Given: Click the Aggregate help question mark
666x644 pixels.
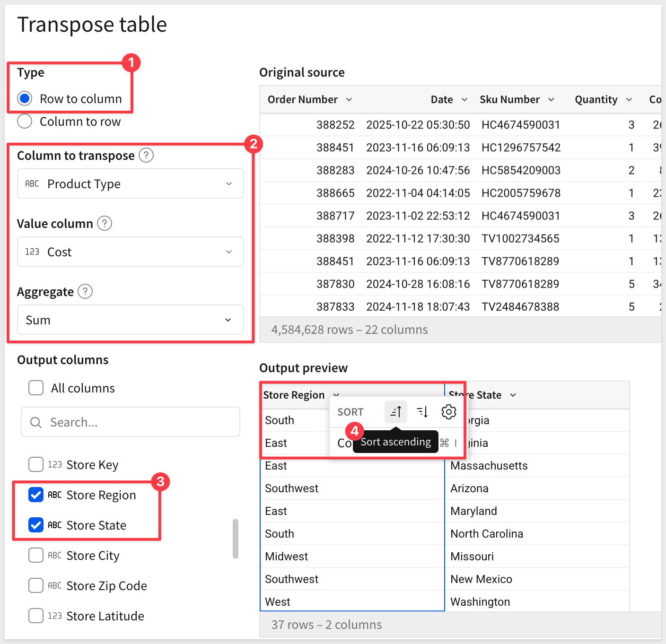Looking at the screenshot, I should pyautogui.click(x=85, y=291).
